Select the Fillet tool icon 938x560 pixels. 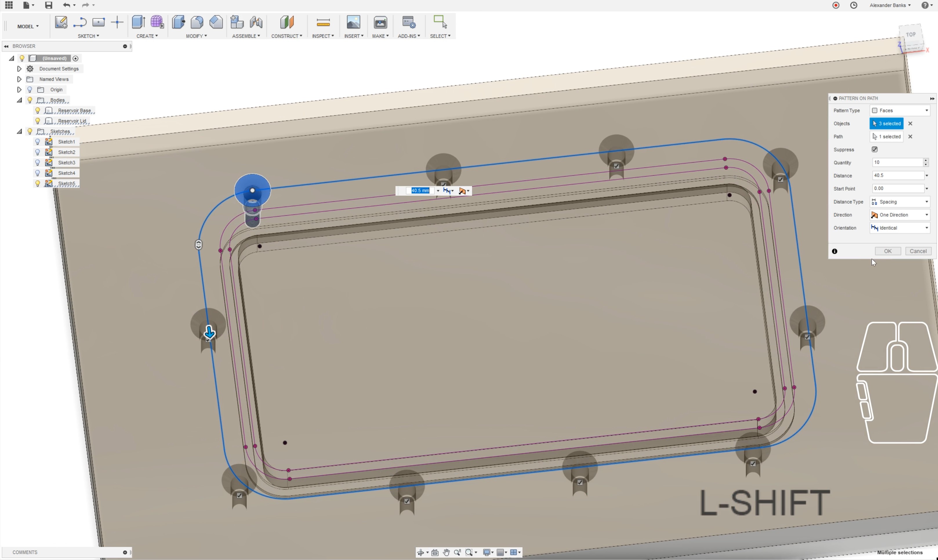point(197,22)
